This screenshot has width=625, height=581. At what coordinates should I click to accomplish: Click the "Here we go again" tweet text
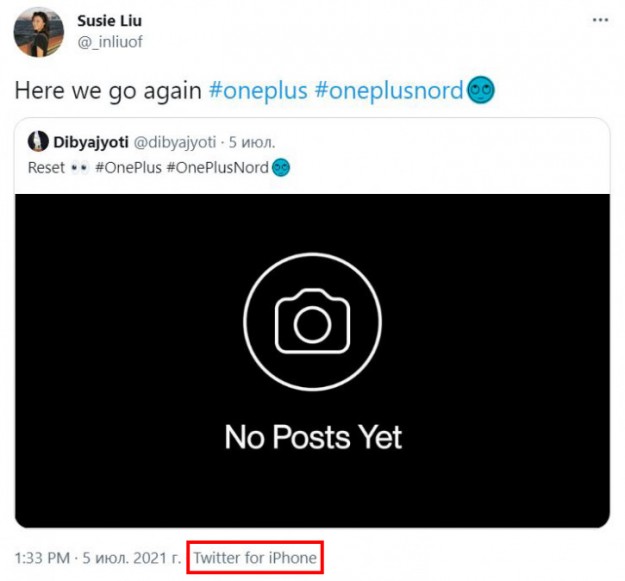point(108,91)
